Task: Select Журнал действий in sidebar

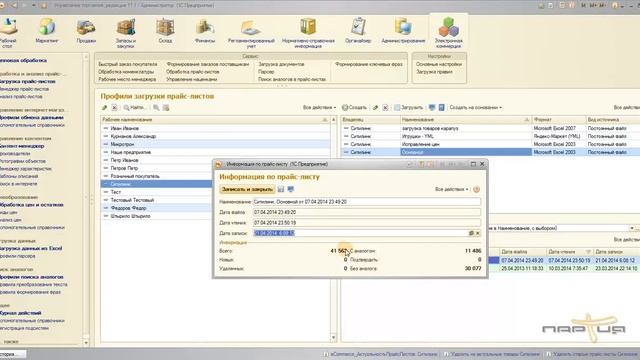Action: click(20, 313)
